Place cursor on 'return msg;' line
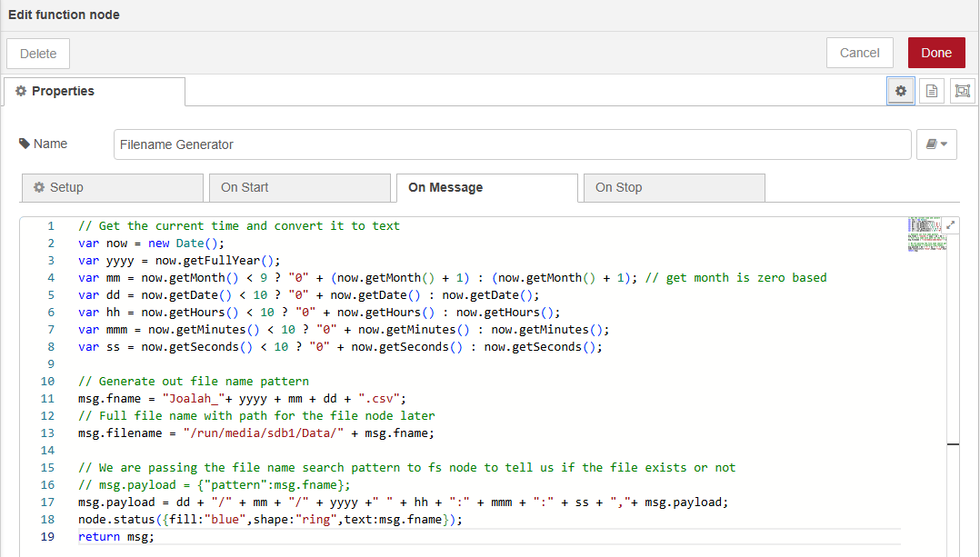The image size is (980, 557). pyautogui.click(x=116, y=537)
